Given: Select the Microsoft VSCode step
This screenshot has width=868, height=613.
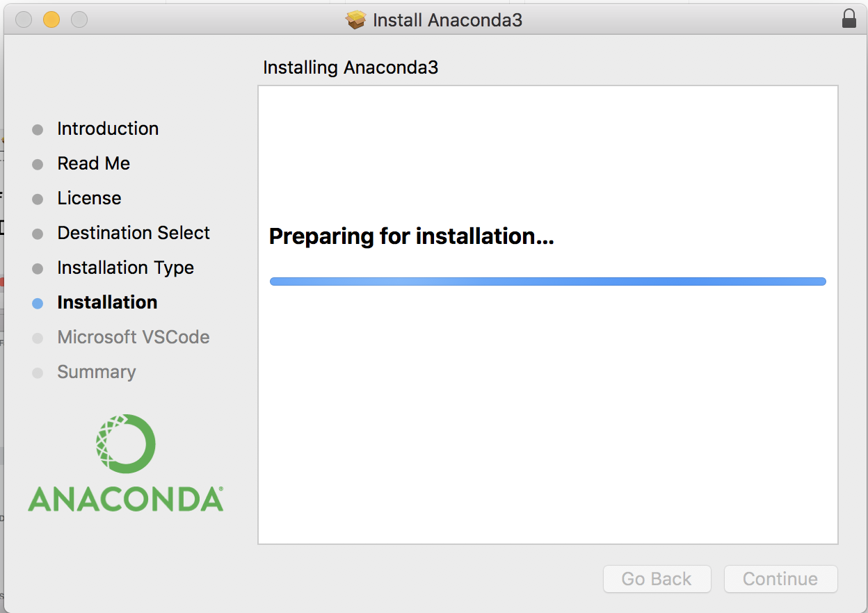Looking at the screenshot, I should (x=133, y=337).
